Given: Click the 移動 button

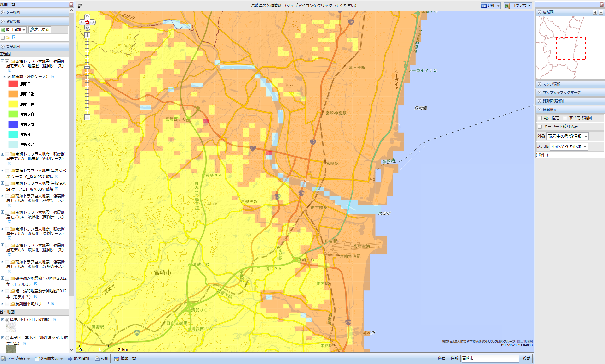Looking at the screenshot, I should coord(526,359).
